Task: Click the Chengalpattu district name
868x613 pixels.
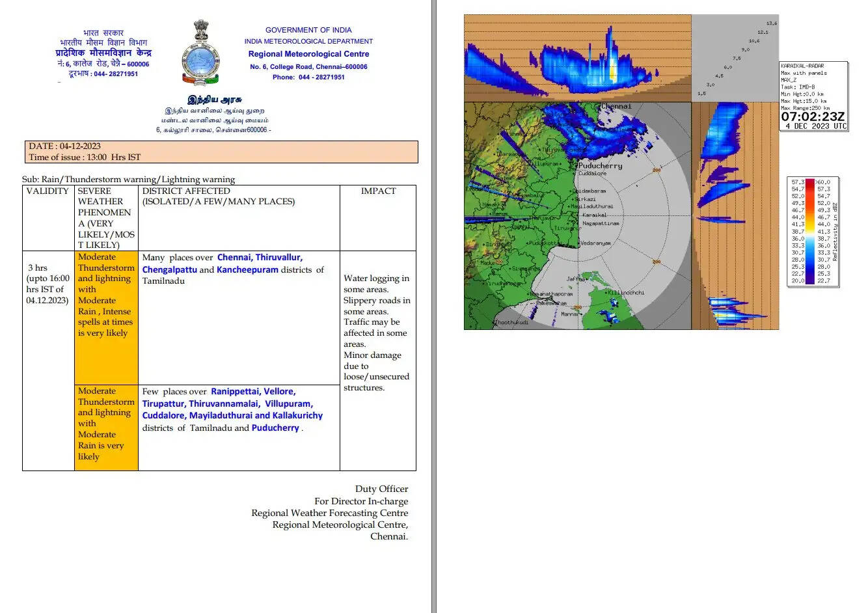Action: click(169, 270)
